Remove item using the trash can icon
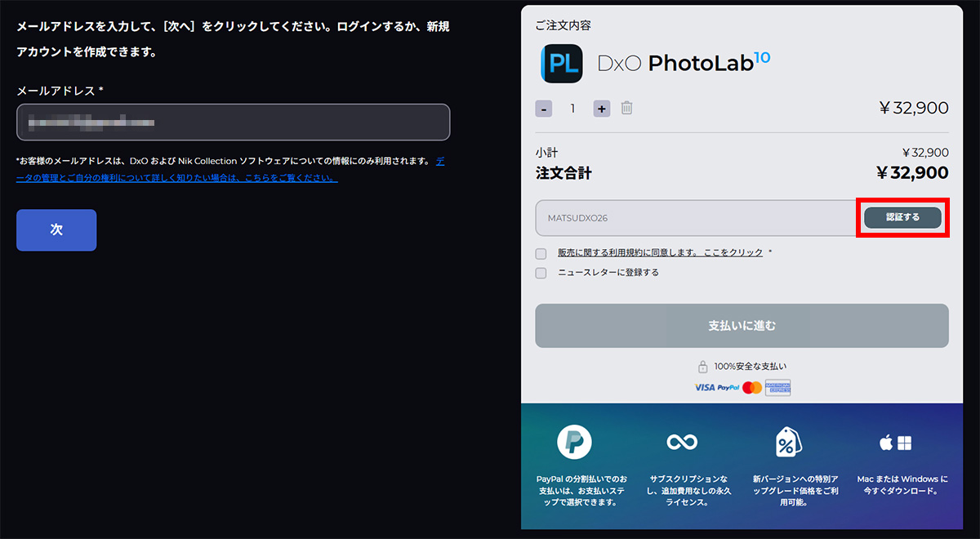The image size is (980, 539). (x=626, y=108)
